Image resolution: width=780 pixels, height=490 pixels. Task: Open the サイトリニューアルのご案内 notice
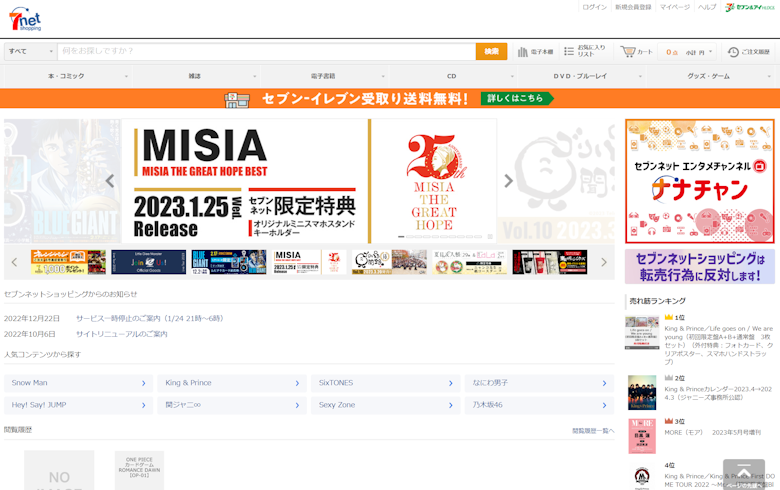click(x=121, y=334)
